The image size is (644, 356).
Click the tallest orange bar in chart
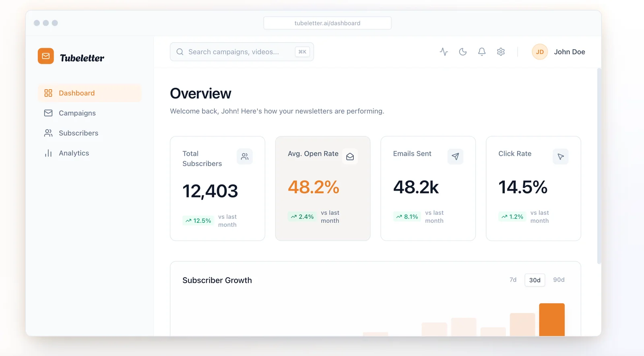pos(552,319)
